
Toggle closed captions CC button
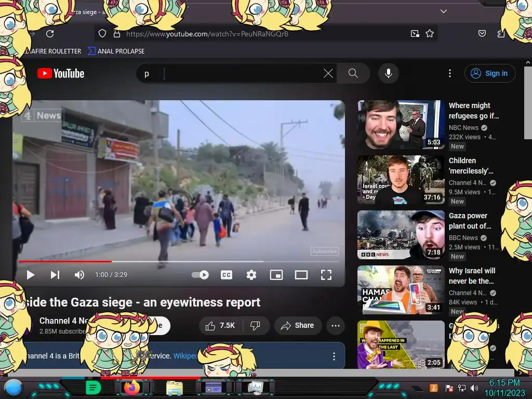click(227, 275)
